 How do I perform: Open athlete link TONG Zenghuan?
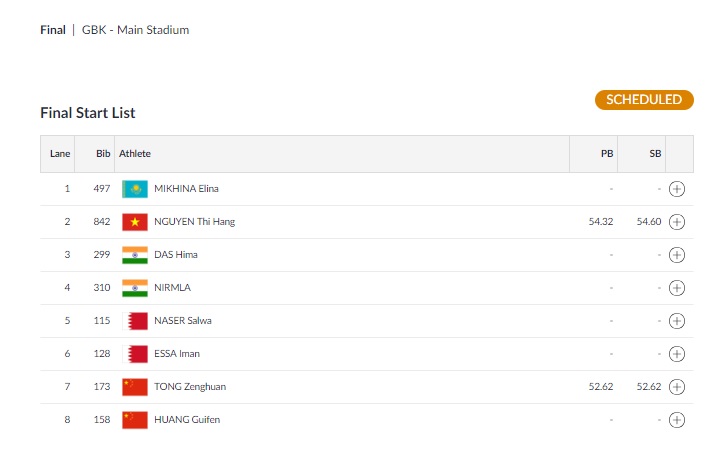[x=190, y=387]
